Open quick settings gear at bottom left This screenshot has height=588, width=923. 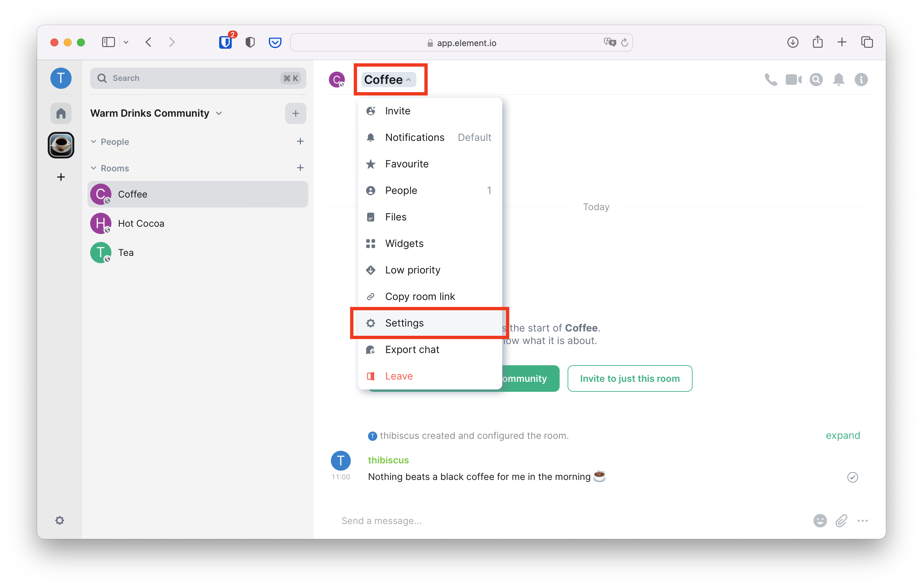pos(60,520)
